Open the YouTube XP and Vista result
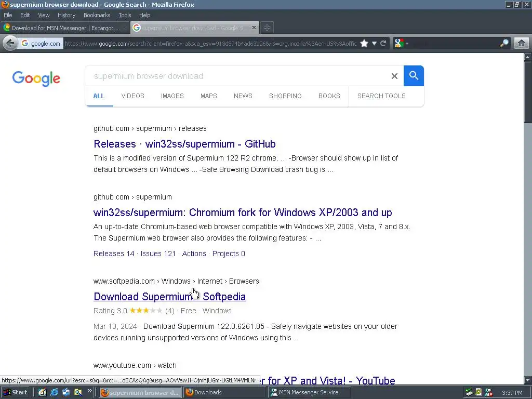This screenshot has height=399, width=532. pos(327,381)
